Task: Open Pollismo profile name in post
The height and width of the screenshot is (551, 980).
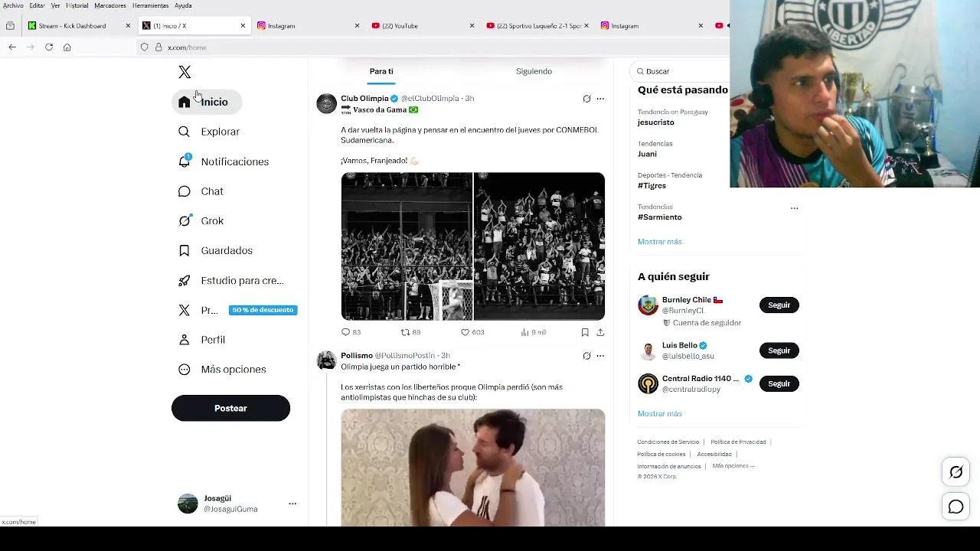Action: point(357,356)
